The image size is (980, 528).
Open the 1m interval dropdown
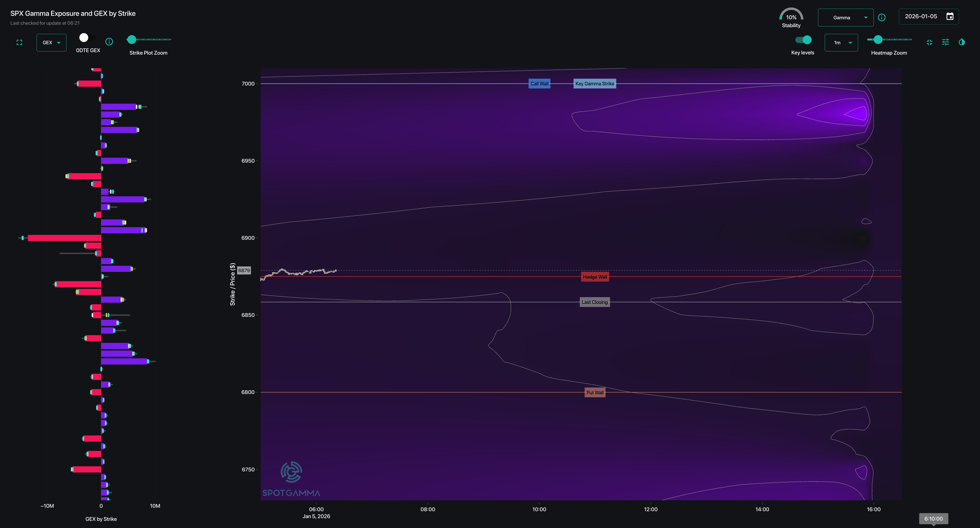841,43
